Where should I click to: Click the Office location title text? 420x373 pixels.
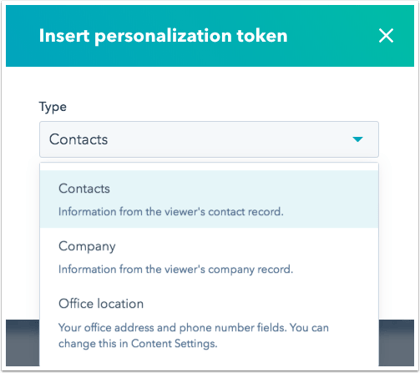[101, 304]
